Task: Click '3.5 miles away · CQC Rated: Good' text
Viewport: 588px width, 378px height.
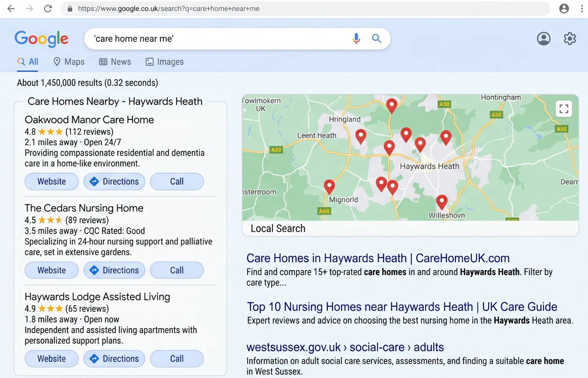Action: (x=85, y=231)
